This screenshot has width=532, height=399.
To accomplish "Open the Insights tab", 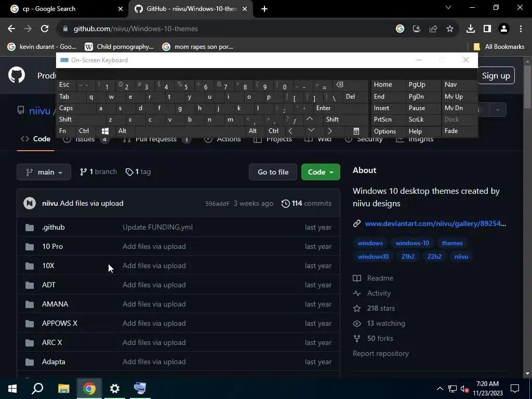I will pos(414,139).
